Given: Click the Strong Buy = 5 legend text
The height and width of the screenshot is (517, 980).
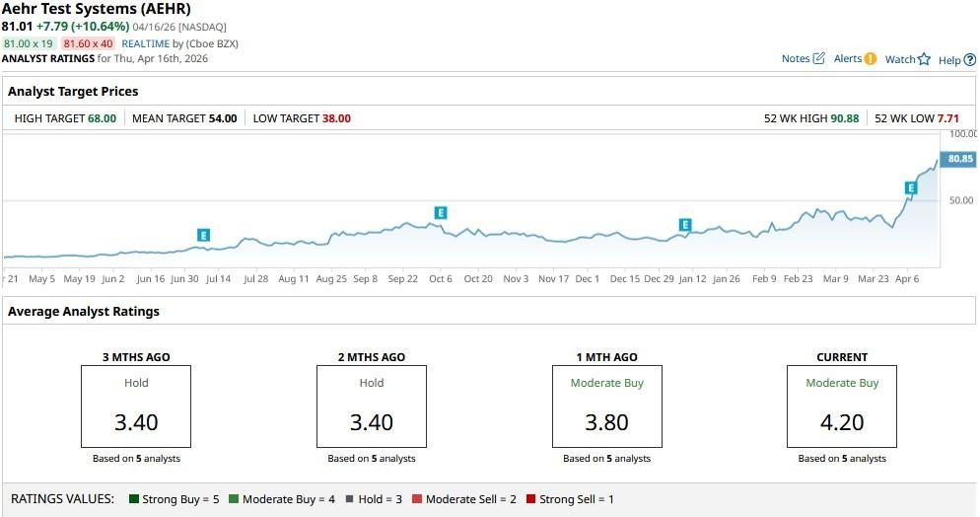Looking at the screenshot, I should click(x=180, y=499).
